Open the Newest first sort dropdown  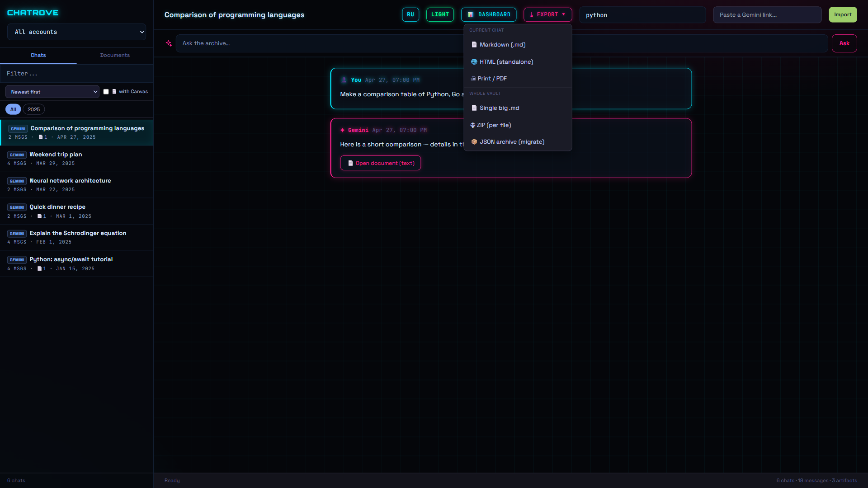(x=52, y=92)
